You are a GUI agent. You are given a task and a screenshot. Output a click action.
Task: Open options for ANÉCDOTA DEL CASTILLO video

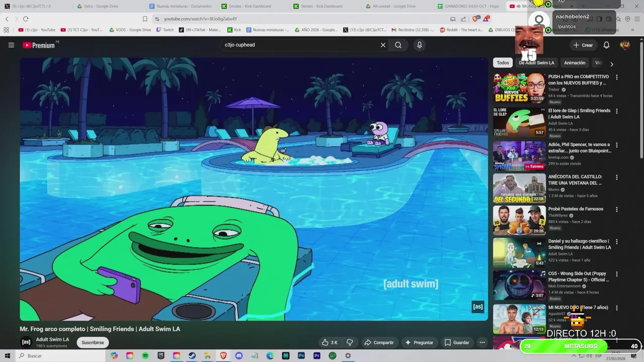[617, 177]
